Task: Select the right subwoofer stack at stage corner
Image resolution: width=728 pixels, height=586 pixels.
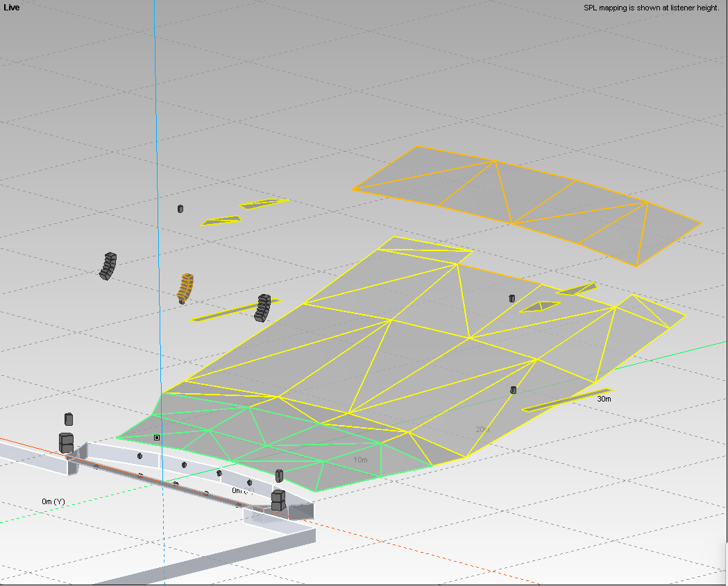Action: point(278,499)
